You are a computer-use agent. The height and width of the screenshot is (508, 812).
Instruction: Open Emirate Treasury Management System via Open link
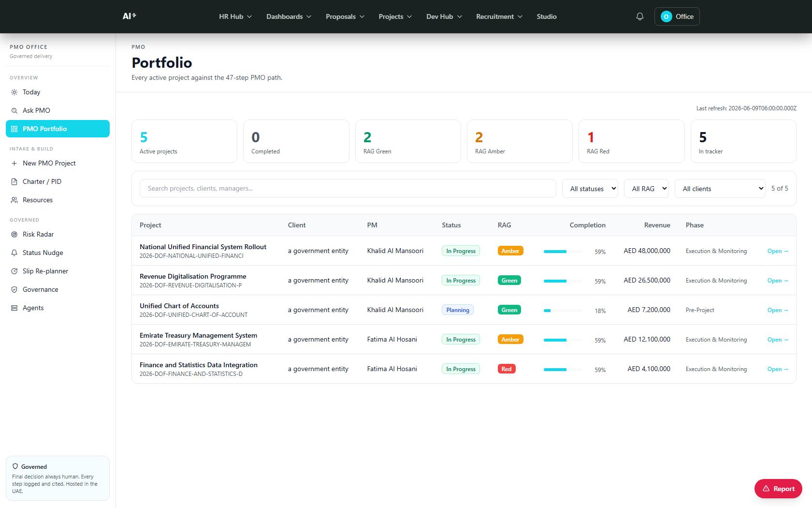click(778, 340)
